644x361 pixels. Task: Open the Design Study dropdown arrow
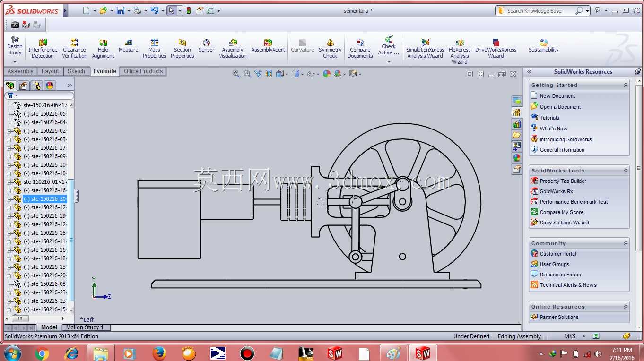click(x=15, y=62)
